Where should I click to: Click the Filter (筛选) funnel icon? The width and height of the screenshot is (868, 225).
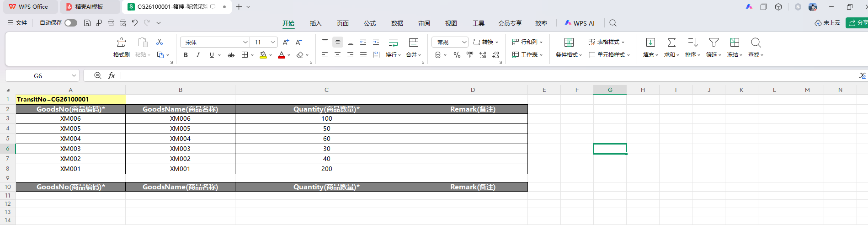pyautogui.click(x=714, y=43)
